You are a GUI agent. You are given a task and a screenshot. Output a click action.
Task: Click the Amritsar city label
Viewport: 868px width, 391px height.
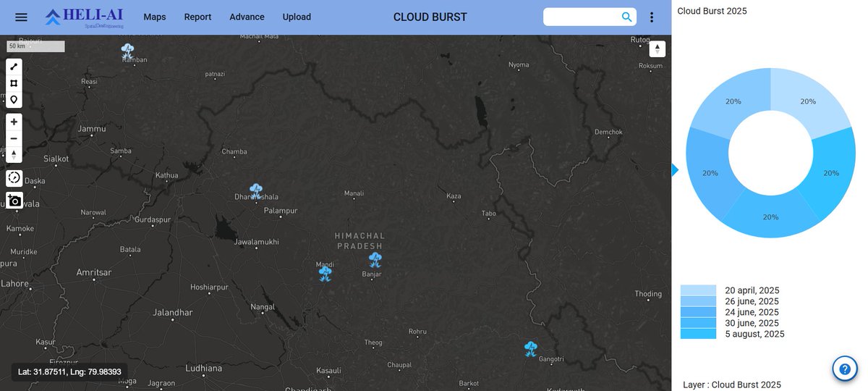[x=94, y=272]
